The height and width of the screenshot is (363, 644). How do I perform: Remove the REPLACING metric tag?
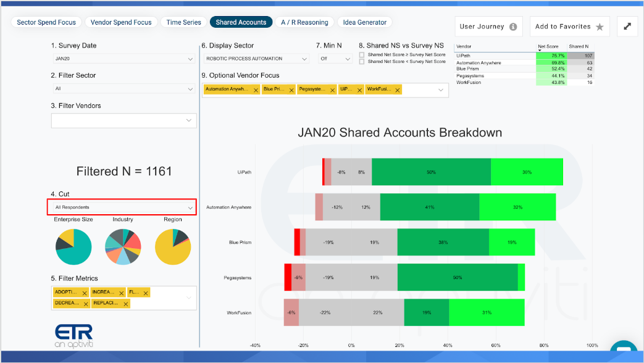pyautogui.click(x=126, y=304)
